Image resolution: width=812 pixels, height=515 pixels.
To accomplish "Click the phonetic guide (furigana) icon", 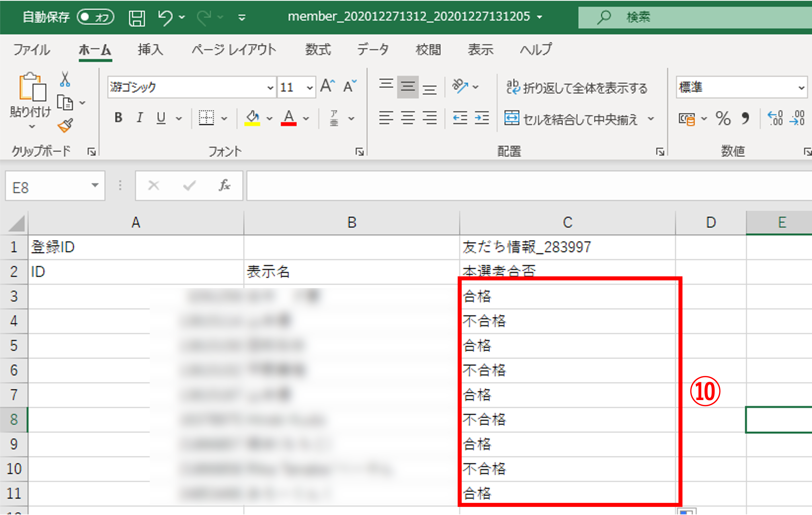I will coord(334,118).
